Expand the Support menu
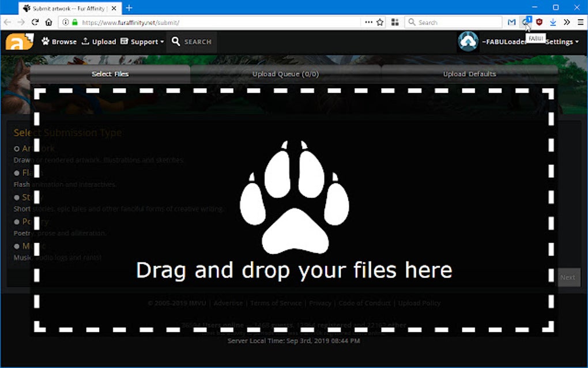 pyautogui.click(x=142, y=41)
